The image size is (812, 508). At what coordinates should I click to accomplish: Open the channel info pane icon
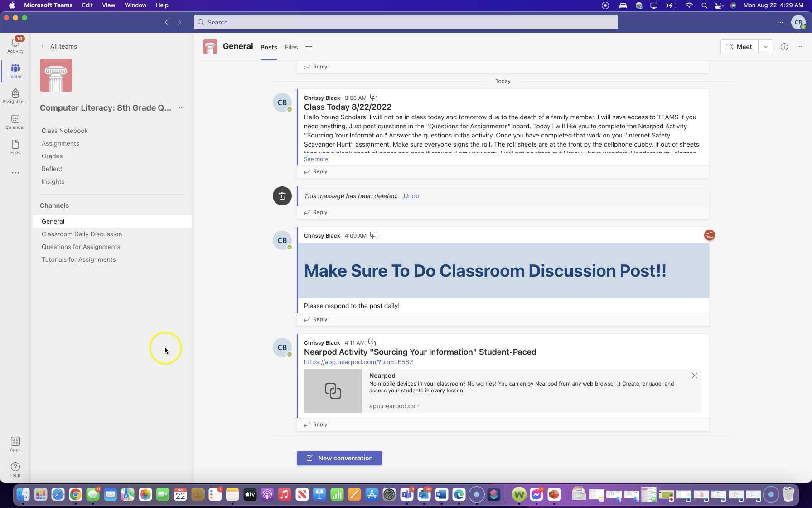pos(784,47)
